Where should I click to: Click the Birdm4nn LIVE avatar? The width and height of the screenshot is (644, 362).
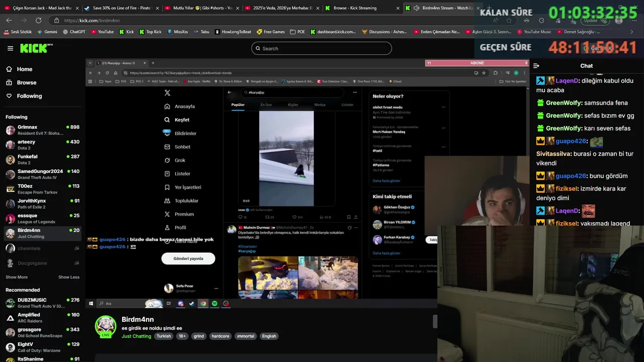pyautogui.click(x=106, y=326)
